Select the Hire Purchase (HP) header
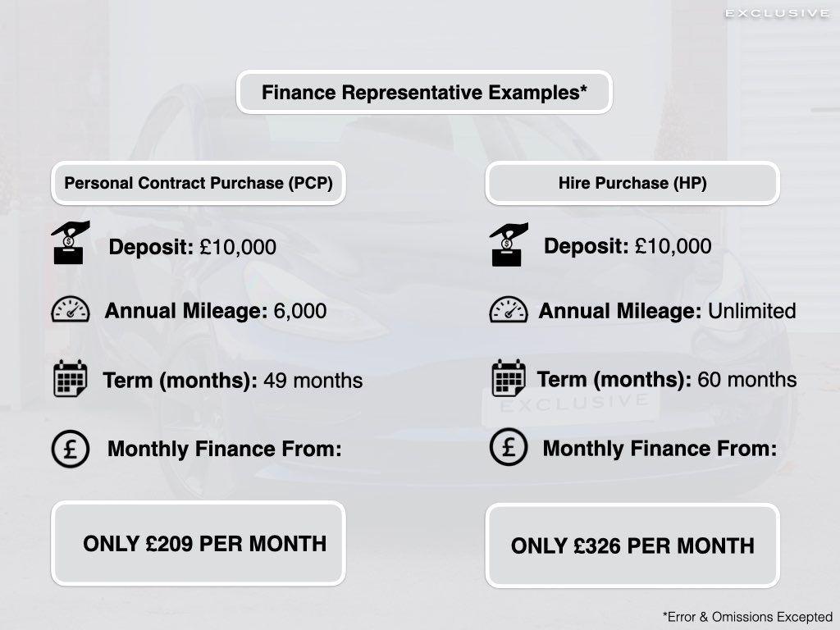The height and width of the screenshot is (630, 840). [x=632, y=183]
